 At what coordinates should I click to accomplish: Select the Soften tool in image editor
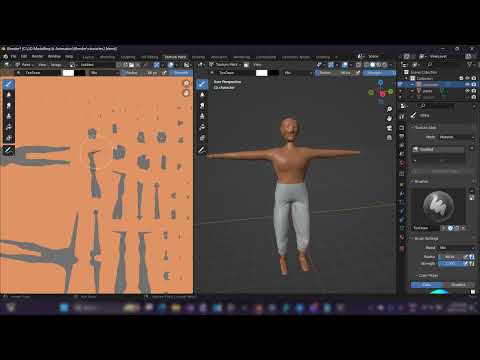click(x=9, y=95)
